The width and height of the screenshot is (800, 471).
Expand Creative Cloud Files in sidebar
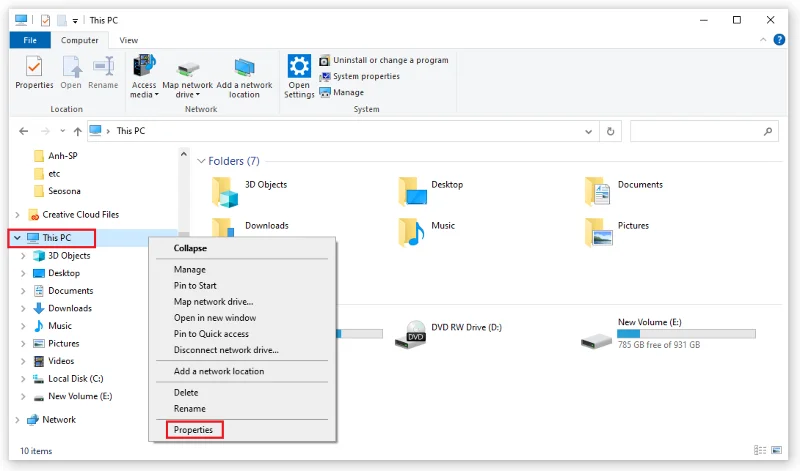point(17,215)
